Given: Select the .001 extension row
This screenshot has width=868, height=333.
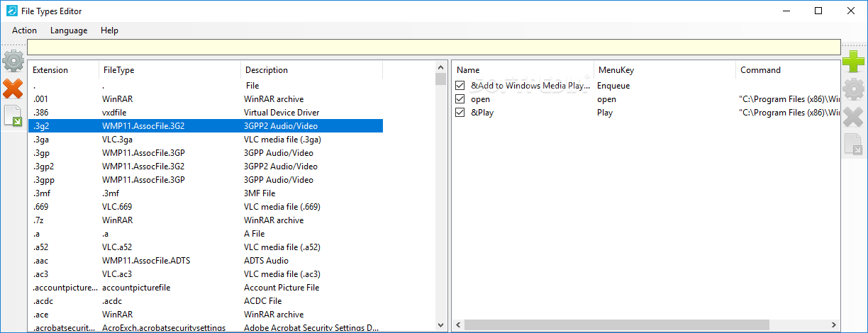Looking at the screenshot, I should click(206, 99).
